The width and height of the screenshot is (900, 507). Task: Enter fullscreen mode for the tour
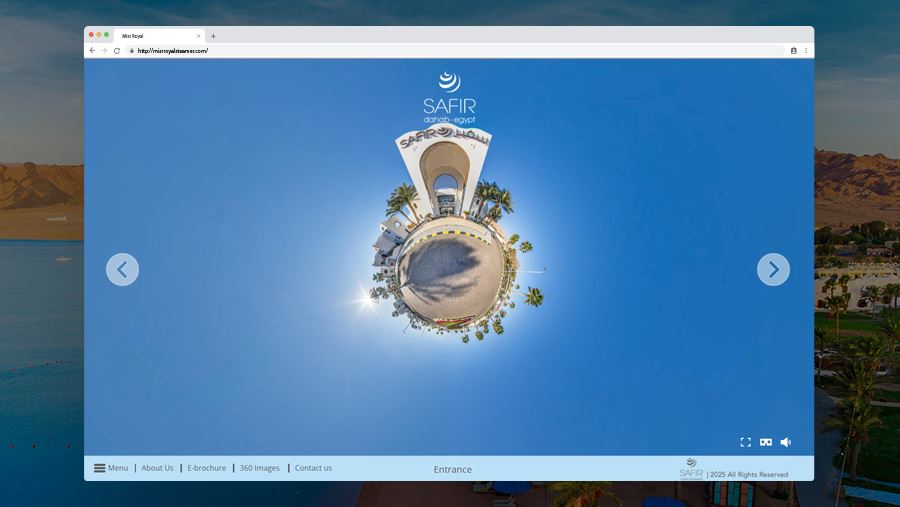[x=746, y=442]
